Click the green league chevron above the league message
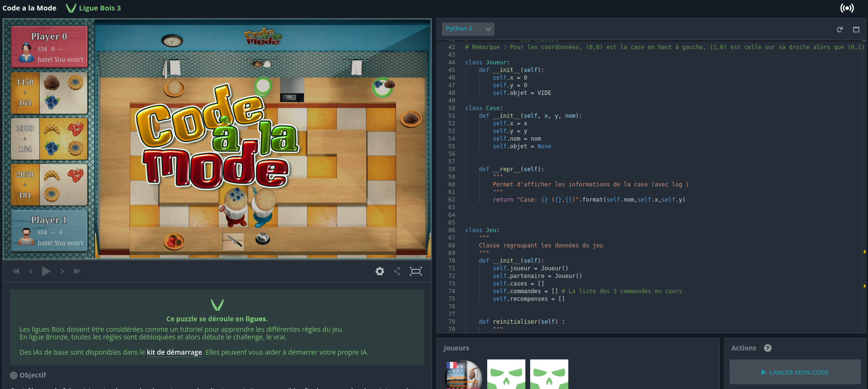The width and height of the screenshot is (868, 389). pos(217,305)
